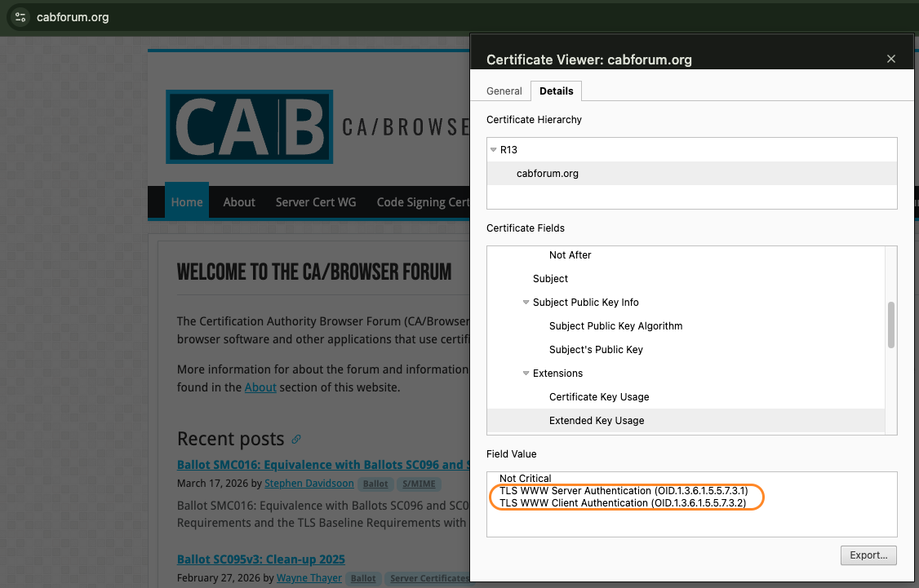
Task: Follow the About link in welcome text
Action: pos(260,387)
